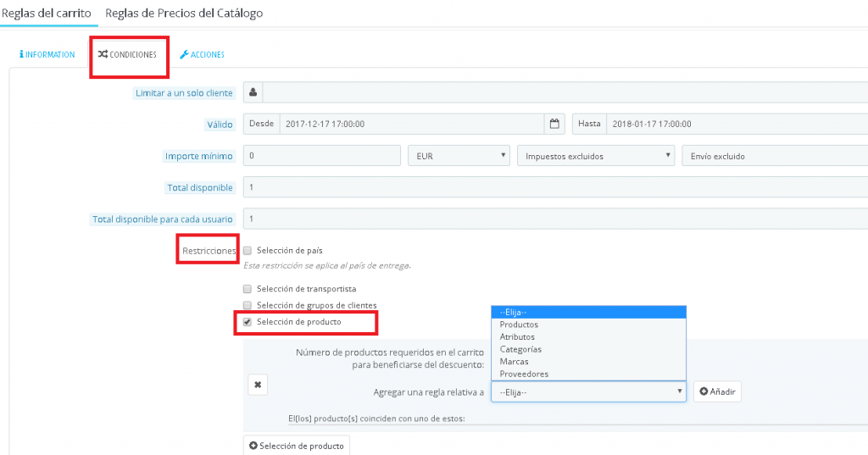Enable Selección de país checkbox
Screen dimensions: 868x455
(x=248, y=251)
